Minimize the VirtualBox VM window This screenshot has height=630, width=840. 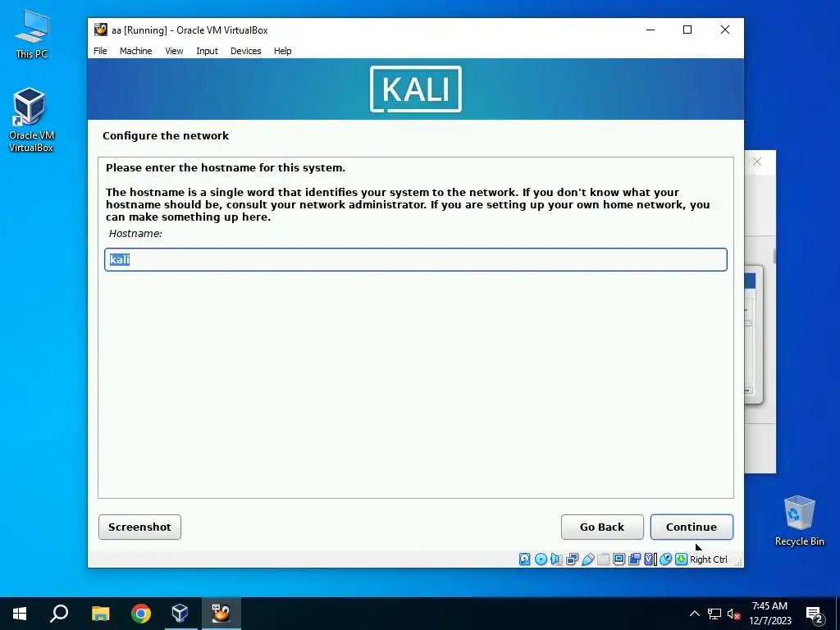coord(651,30)
